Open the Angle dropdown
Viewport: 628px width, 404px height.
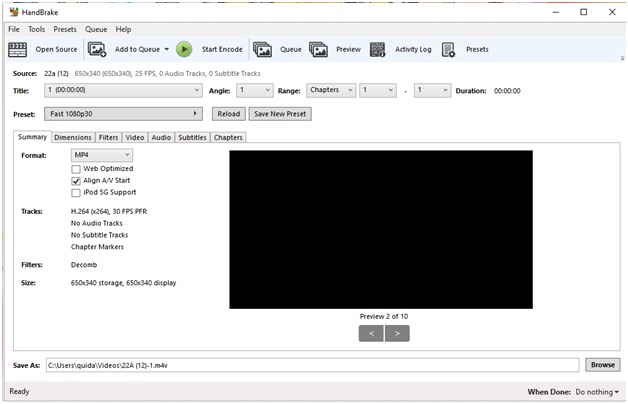pyautogui.click(x=255, y=90)
